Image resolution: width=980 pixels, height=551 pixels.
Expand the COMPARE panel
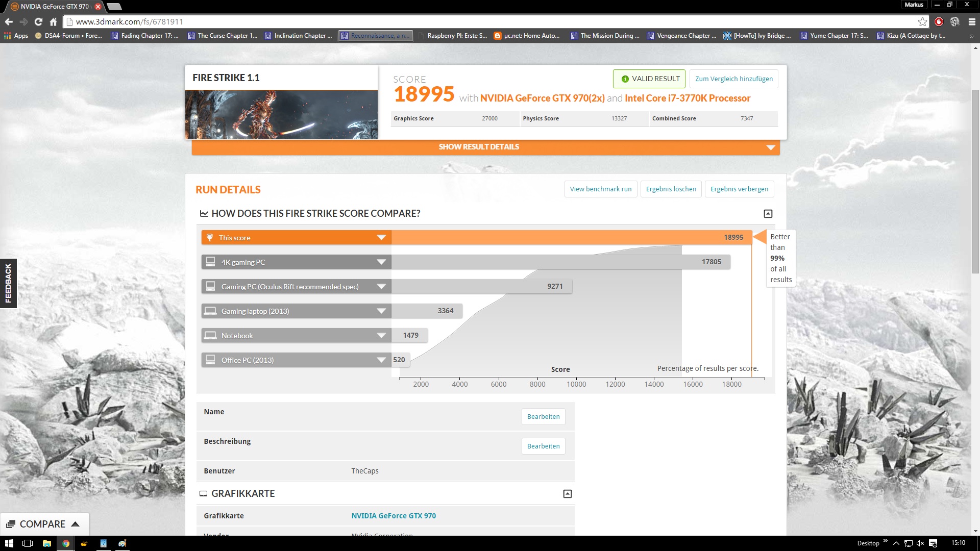[x=44, y=524]
